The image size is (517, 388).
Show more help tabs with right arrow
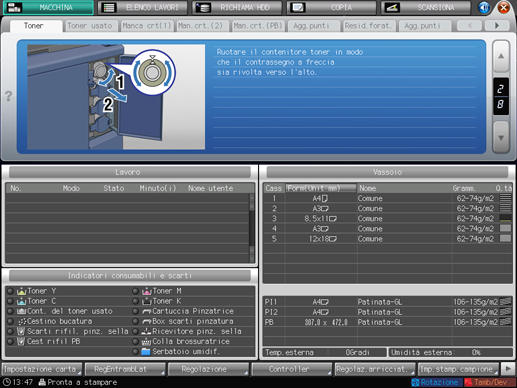497,26
